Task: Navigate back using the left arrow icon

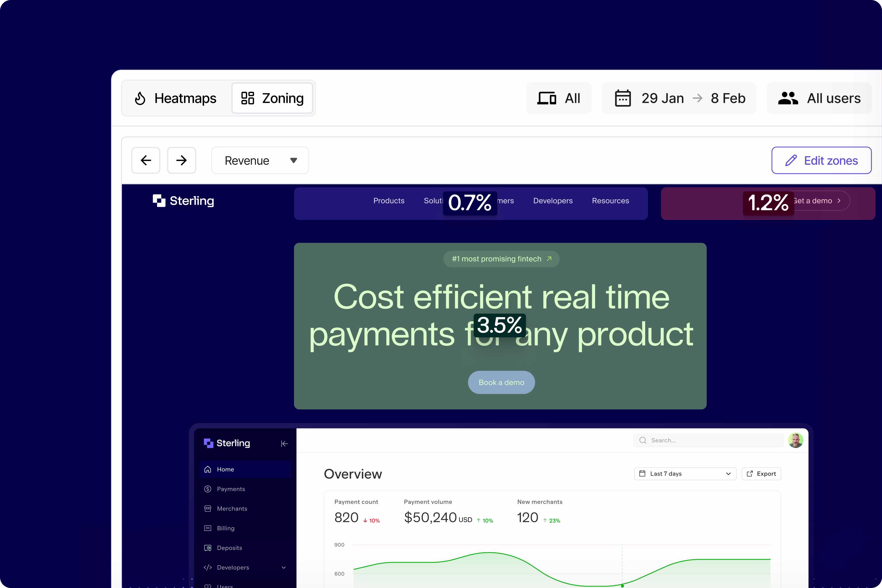Action: click(x=146, y=160)
